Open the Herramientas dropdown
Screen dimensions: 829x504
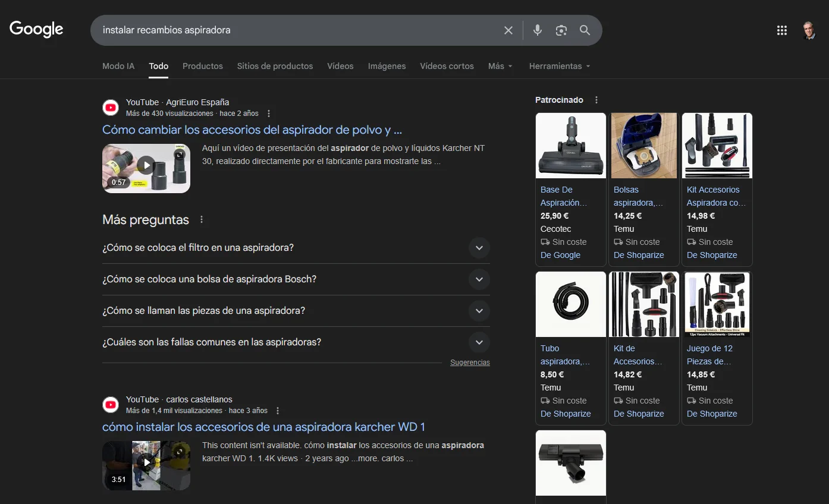(559, 66)
